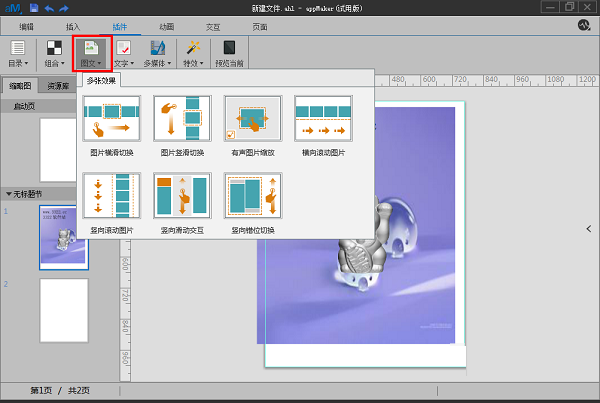Screen dimensions: 600x403
Task: Open the 目录 dropdown
Action: coord(18,52)
